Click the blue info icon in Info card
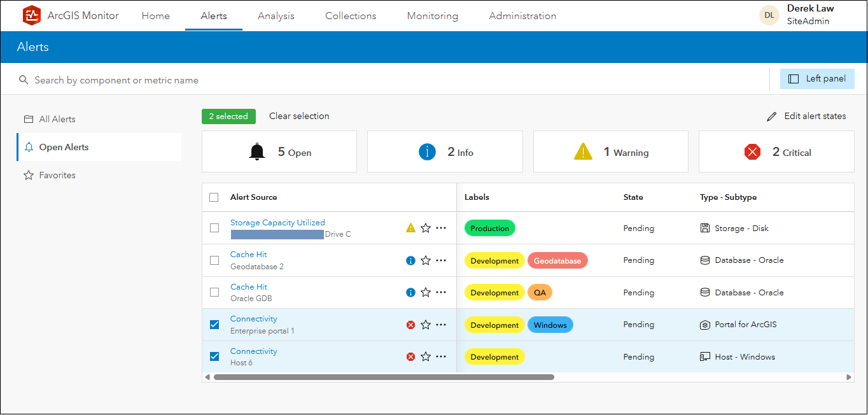Screen dimensions: 868x415 tap(427, 151)
